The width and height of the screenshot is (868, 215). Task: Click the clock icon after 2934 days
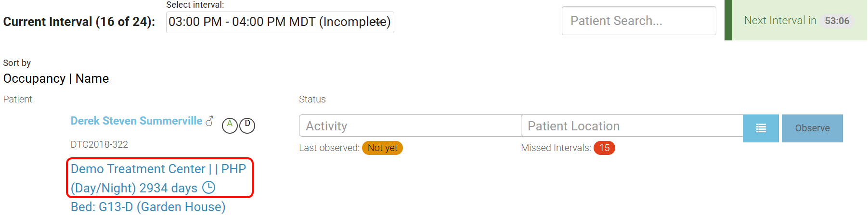coord(208,188)
